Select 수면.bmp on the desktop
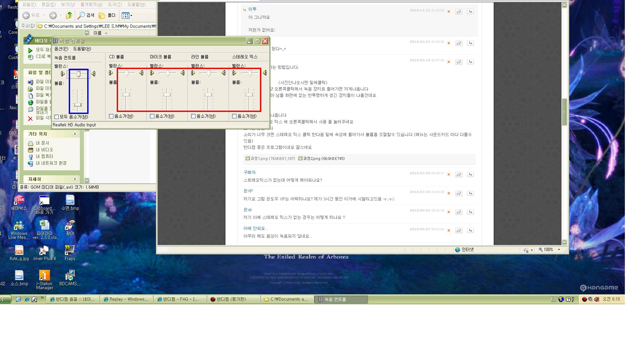 tap(70, 203)
